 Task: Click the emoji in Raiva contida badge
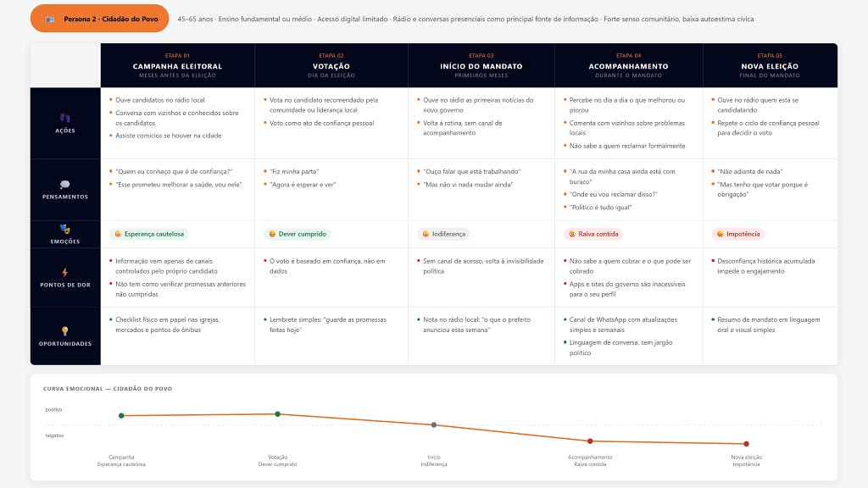point(572,234)
